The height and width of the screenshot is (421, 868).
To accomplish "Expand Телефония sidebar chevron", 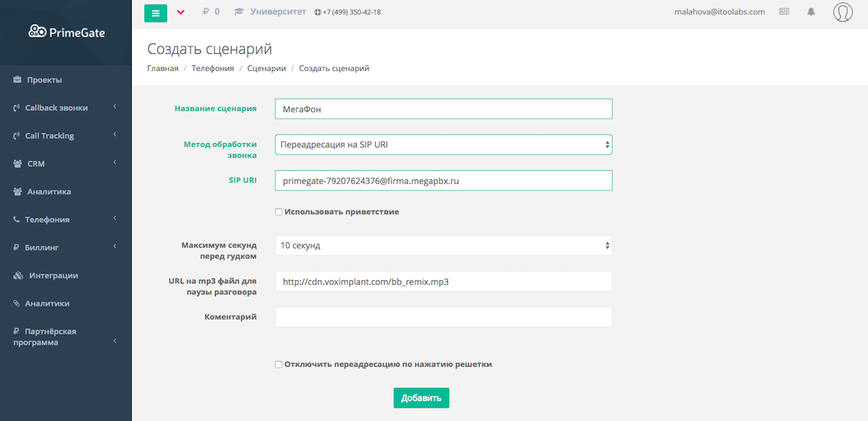I will pyautogui.click(x=115, y=218).
